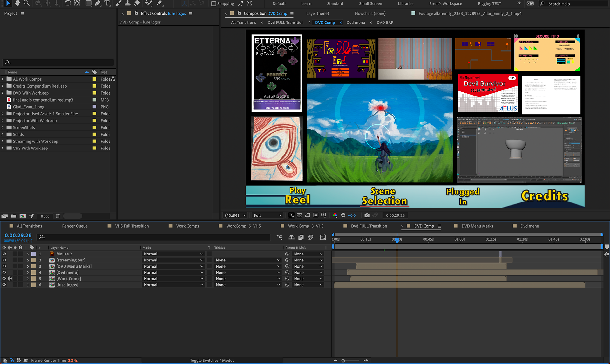Hide the Mouse 2 layer
The width and height of the screenshot is (610, 364).
4,254
